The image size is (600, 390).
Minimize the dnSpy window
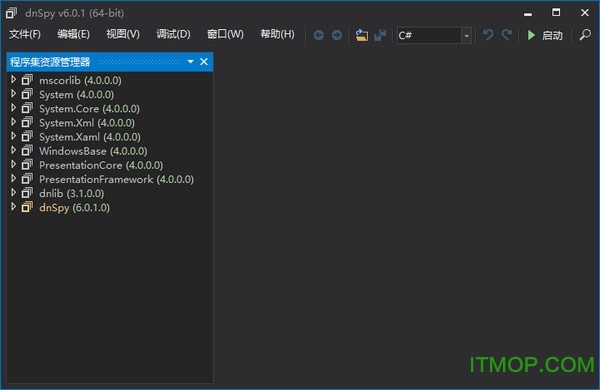528,13
